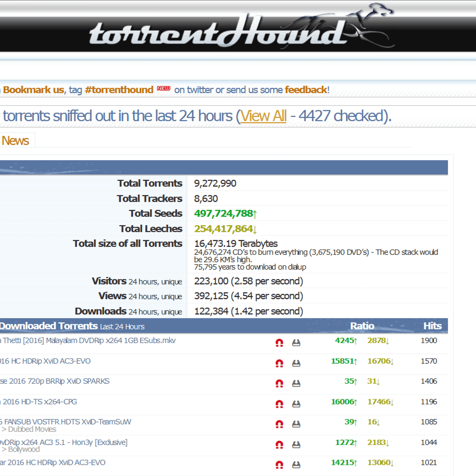Open the Hon3y [Exclusive] torrent link

point(64,442)
